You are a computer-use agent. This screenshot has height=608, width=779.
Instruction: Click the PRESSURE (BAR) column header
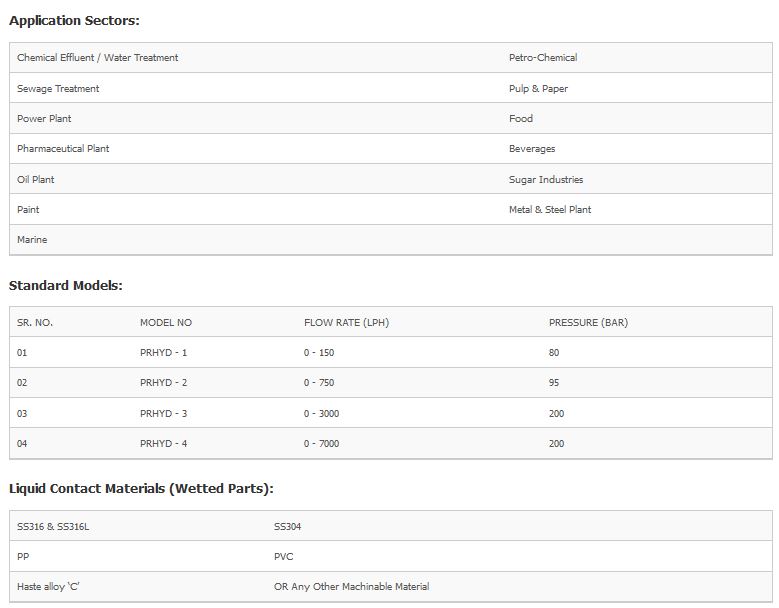[x=588, y=323]
